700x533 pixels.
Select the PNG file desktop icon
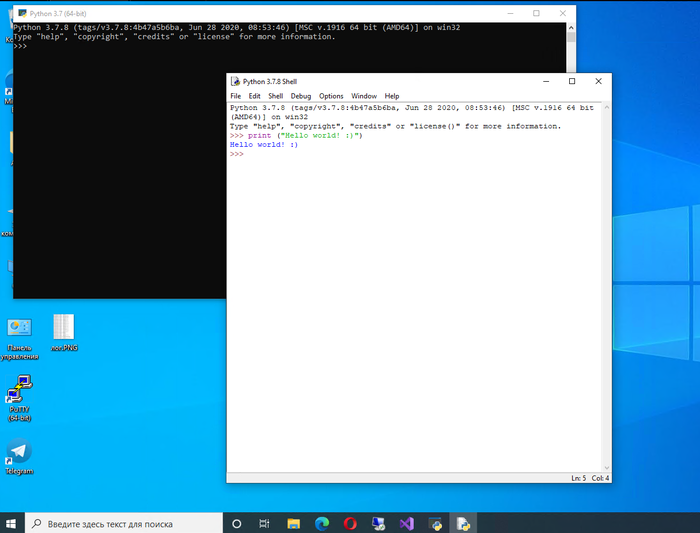tap(64, 333)
